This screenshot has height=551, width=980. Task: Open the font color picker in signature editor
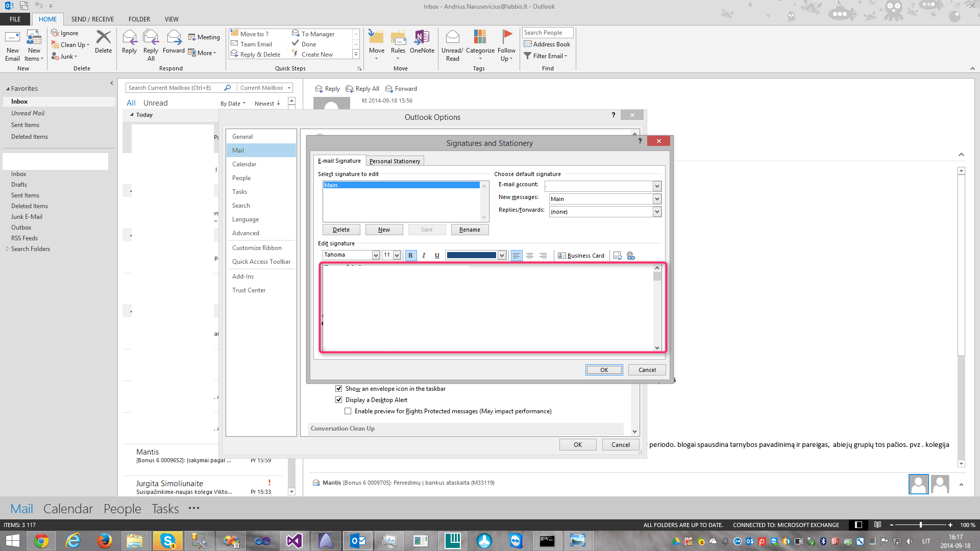[x=502, y=255]
